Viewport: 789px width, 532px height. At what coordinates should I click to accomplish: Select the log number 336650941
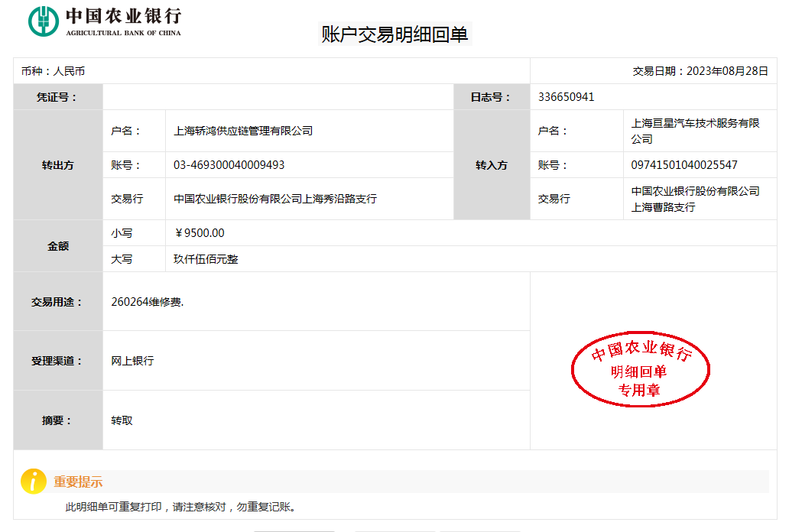click(566, 97)
